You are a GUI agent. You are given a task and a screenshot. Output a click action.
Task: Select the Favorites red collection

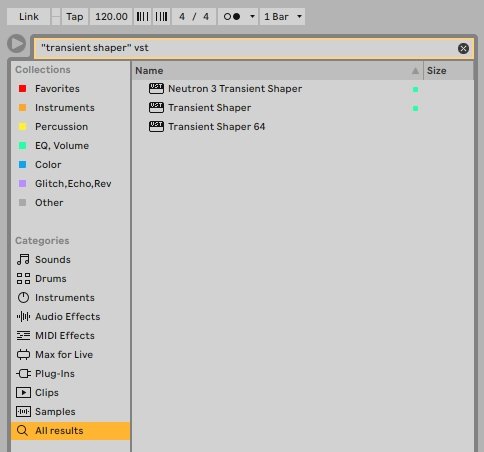click(70, 89)
